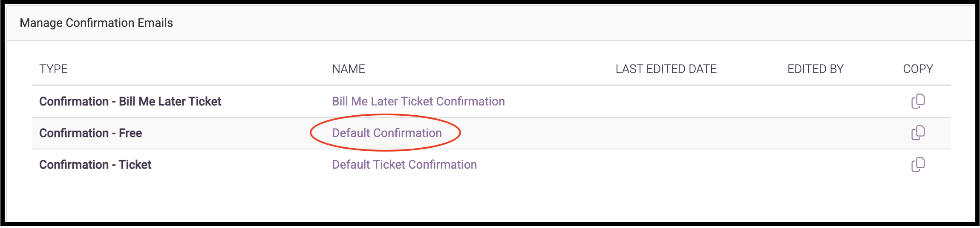Sort by the TYPE column header
Image resolution: width=980 pixels, height=228 pixels.
click(54, 69)
